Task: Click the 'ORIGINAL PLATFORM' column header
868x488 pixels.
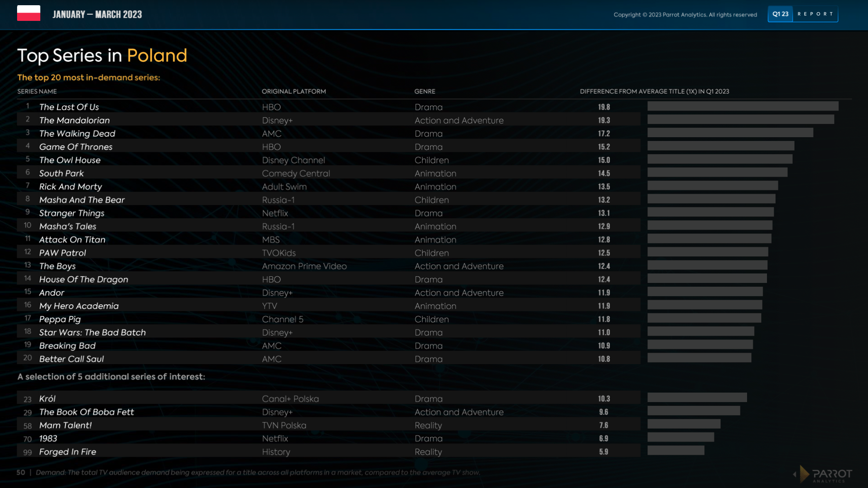Action: 294,91
